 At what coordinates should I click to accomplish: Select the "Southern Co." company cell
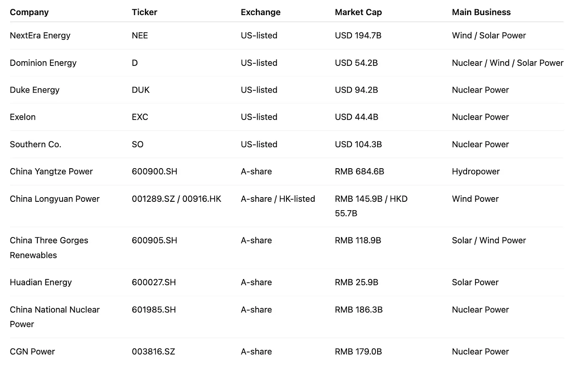pyautogui.click(x=36, y=144)
